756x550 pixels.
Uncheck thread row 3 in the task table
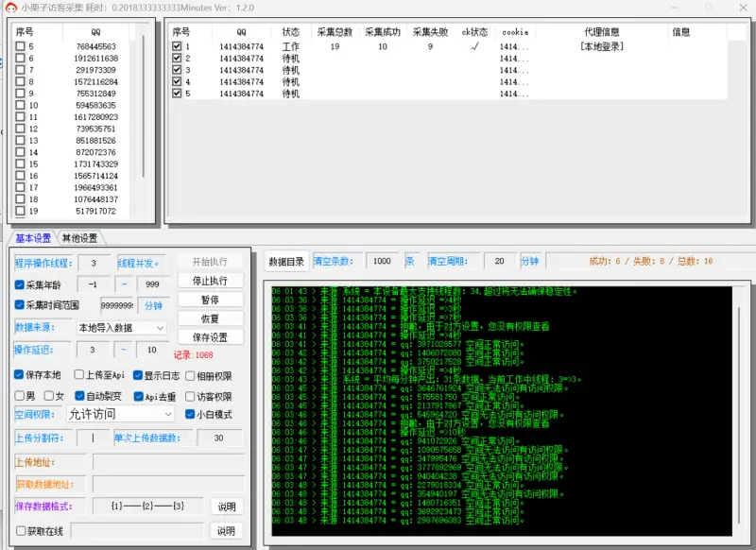pyautogui.click(x=177, y=70)
